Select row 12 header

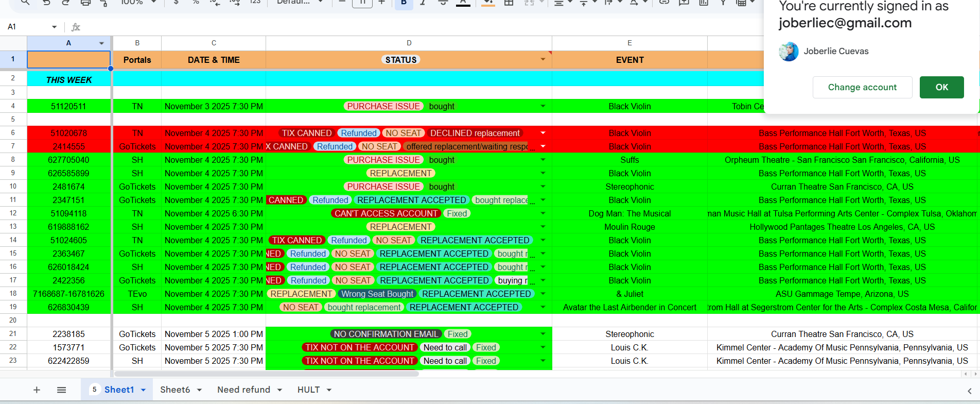[x=13, y=213]
